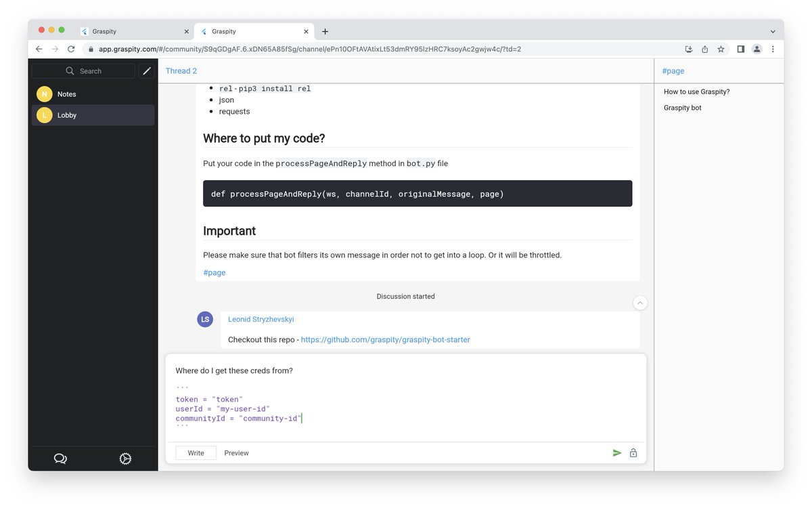
Task: Expand the tab search chevron in Chrome
Action: point(773,31)
